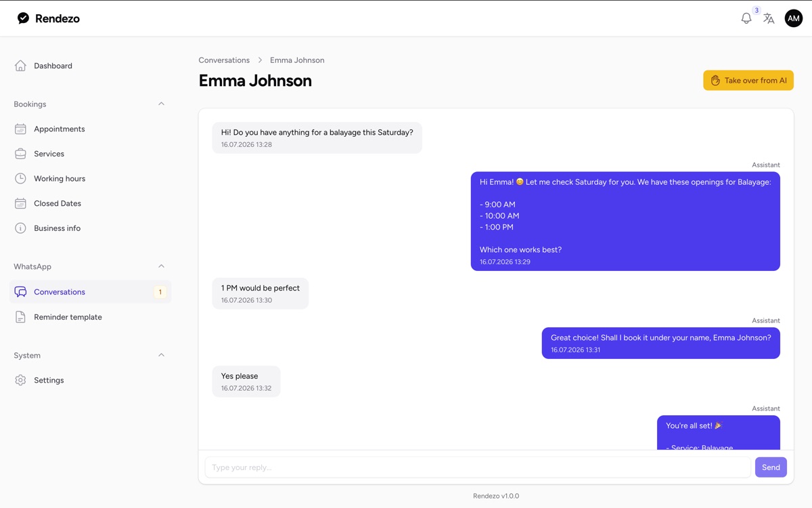Click the Services briefcase icon
The height and width of the screenshot is (508, 812).
pos(20,154)
